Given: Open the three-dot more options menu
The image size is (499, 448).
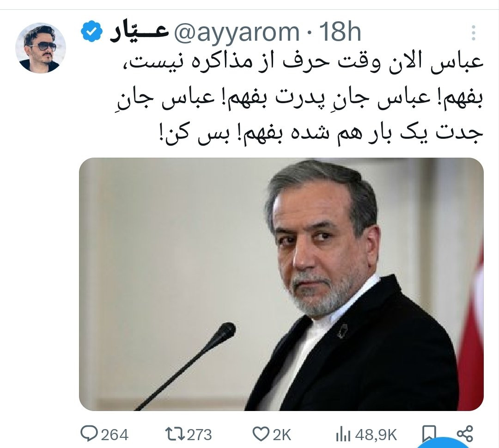Looking at the screenshot, I should coord(474,32).
